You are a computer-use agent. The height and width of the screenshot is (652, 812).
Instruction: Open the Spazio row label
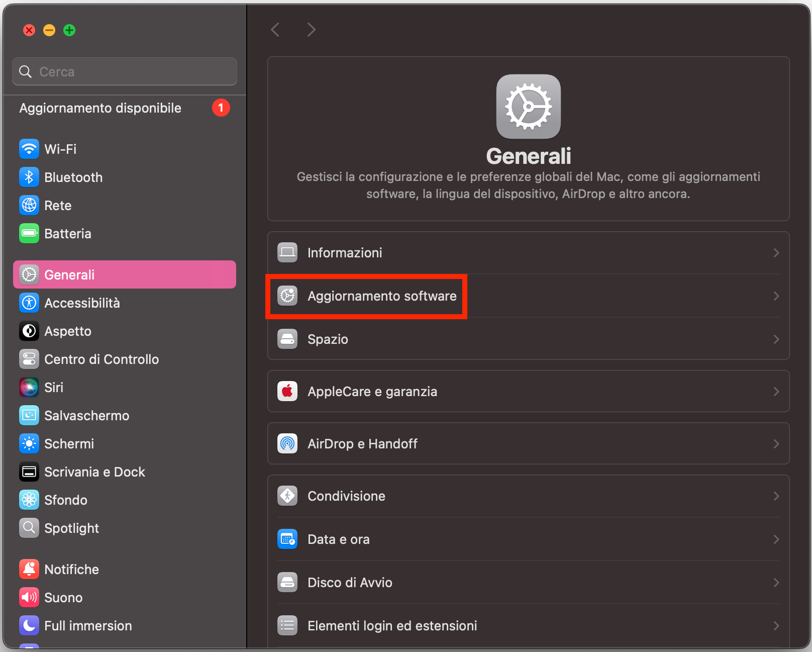[x=328, y=339]
